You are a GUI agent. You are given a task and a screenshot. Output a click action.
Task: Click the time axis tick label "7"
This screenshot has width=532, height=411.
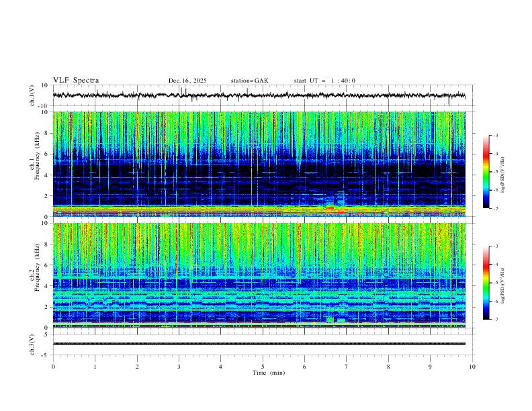(x=347, y=367)
